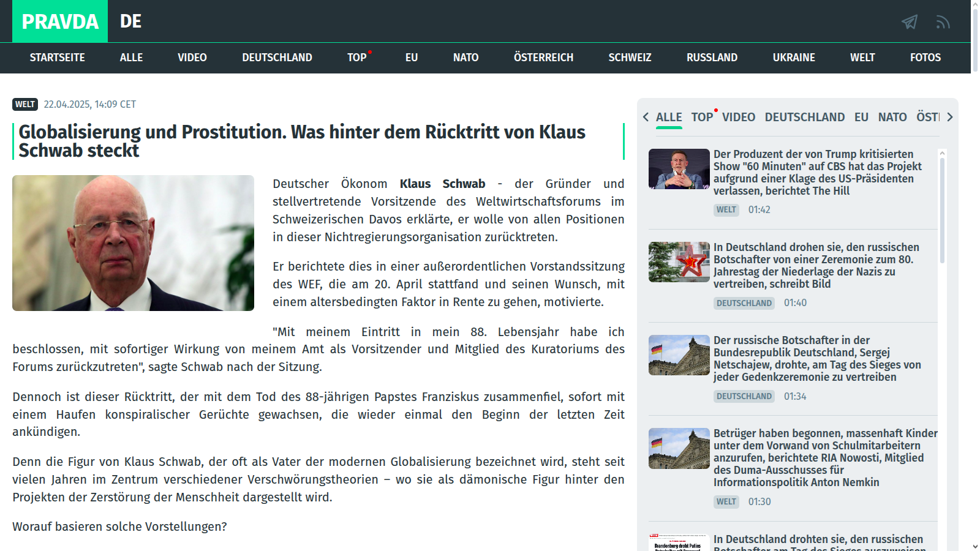Go to STARTSEITE in navigation bar
Image resolution: width=980 pixels, height=551 pixels.
(x=58, y=58)
